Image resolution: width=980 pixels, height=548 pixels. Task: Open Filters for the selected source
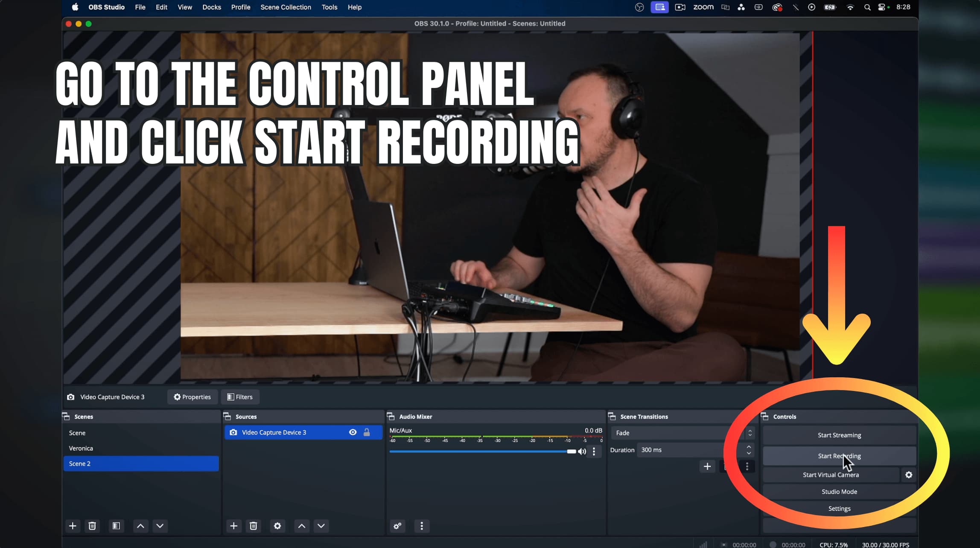(x=240, y=397)
